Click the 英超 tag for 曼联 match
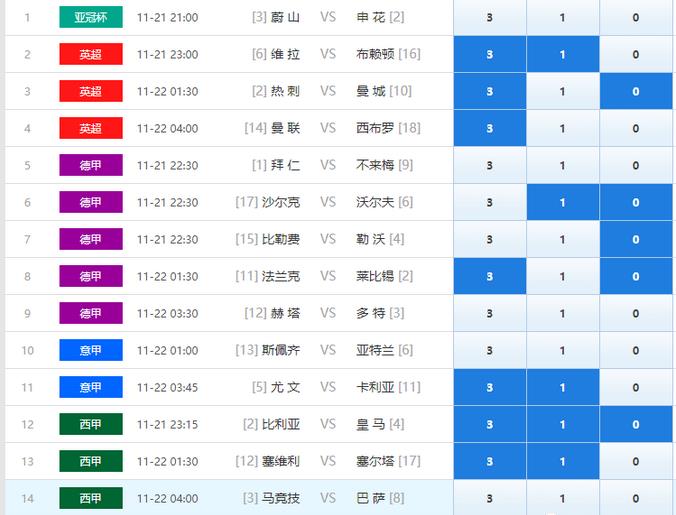Viewport: 676px width, 515px height. [x=91, y=128]
